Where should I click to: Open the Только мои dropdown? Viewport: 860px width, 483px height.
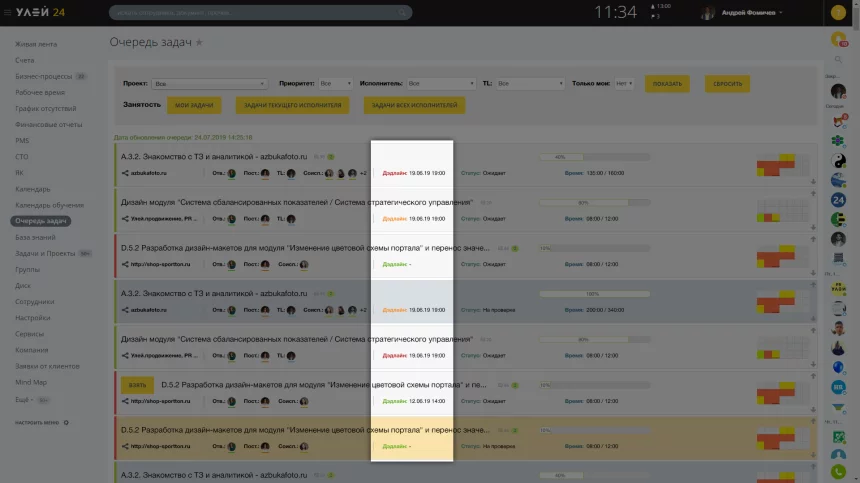click(623, 84)
